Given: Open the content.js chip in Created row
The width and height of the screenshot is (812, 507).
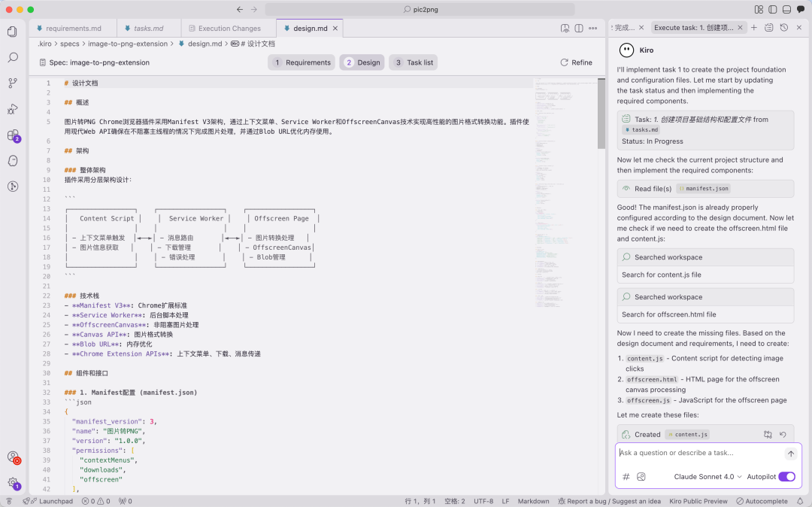Looking at the screenshot, I should 687,435.
